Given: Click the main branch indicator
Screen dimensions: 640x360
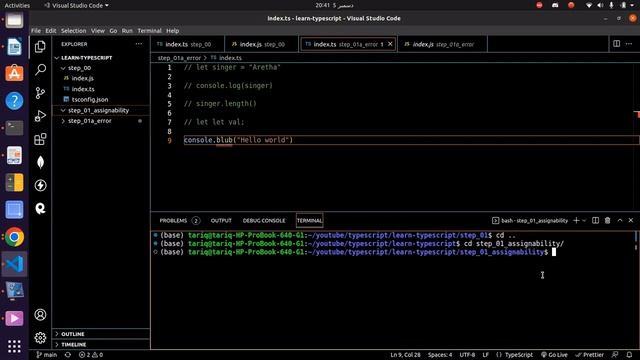Looking at the screenshot, I should tap(47, 355).
